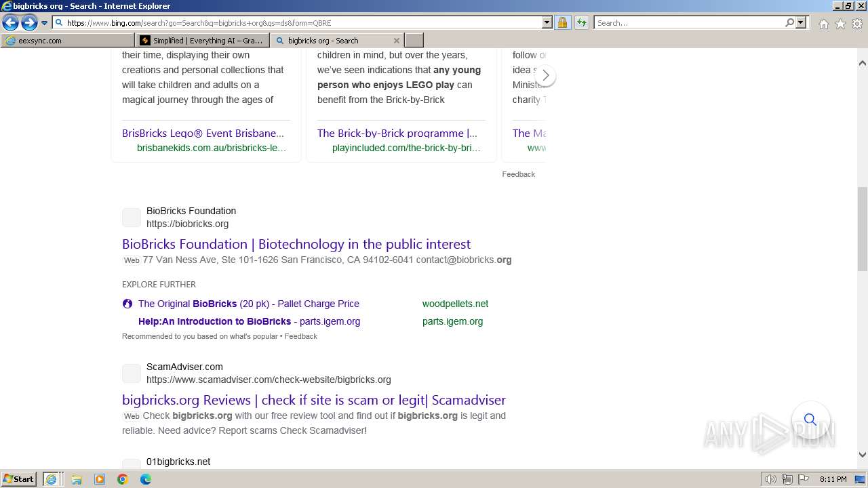Open Internet Explorer in the taskbar
Image resolution: width=868 pixels, height=488 pixels.
[52, 479]
